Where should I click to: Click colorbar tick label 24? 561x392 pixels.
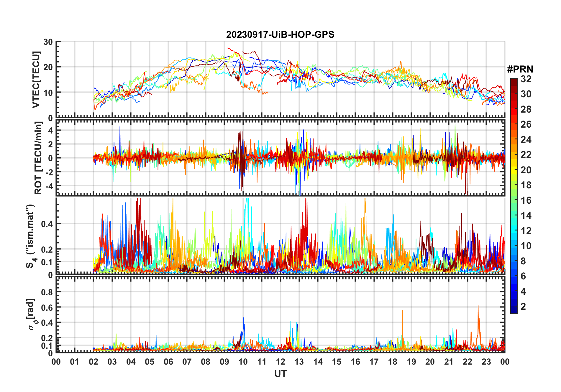pos(526,140)
